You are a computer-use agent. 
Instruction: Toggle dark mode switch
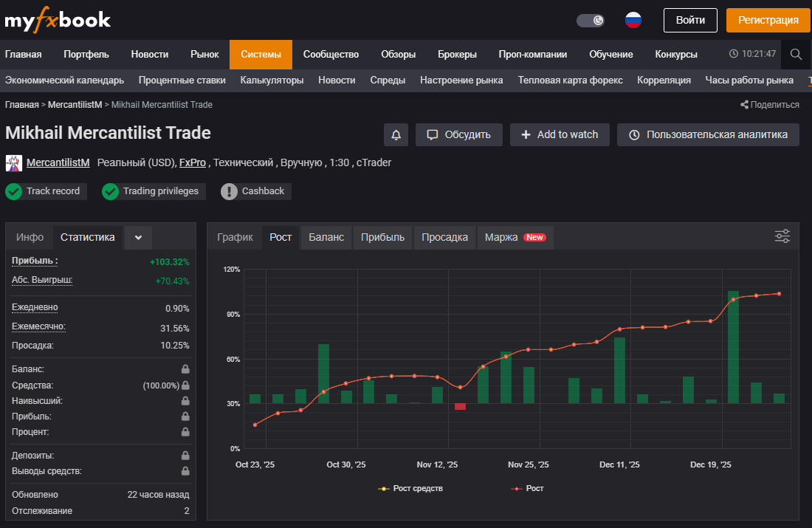(x=591, y=20)
